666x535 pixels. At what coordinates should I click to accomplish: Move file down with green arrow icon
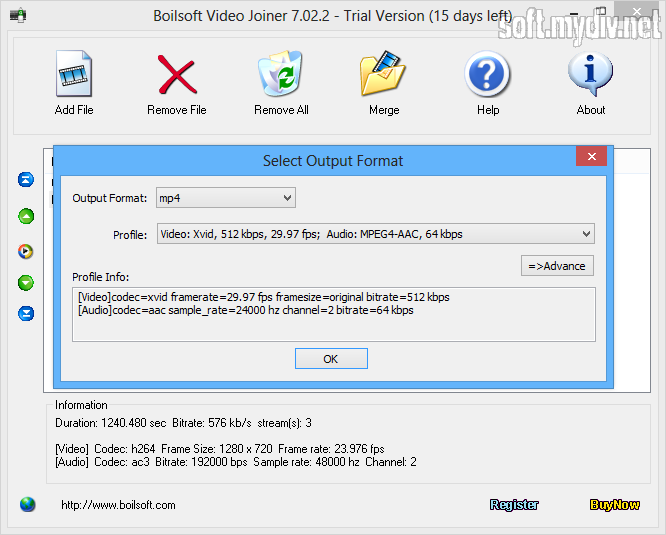26,283
